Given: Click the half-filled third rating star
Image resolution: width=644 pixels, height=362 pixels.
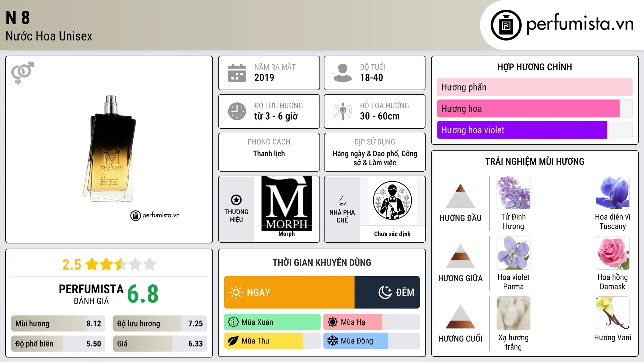Looking at the screenshot, I should tap(121, 264).
